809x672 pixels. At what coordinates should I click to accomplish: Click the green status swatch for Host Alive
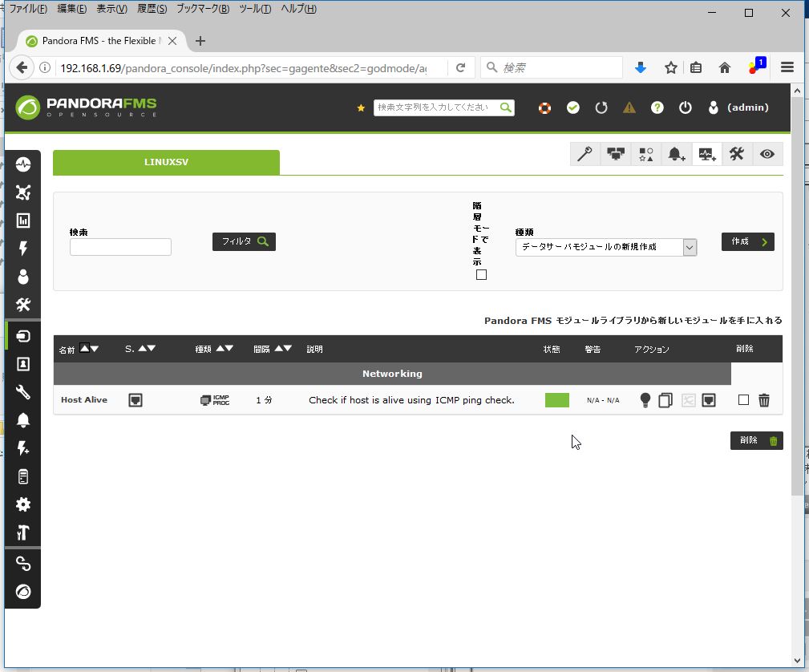557,400
